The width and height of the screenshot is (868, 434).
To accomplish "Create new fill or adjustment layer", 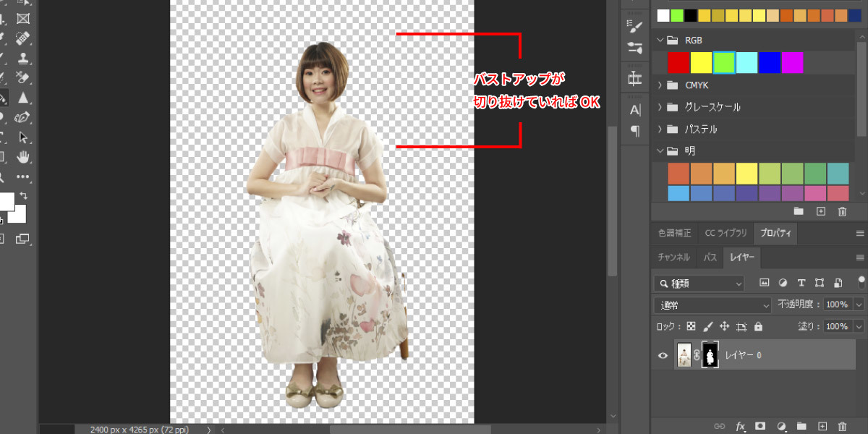I will pyautogui.click(x=781, y=427).
